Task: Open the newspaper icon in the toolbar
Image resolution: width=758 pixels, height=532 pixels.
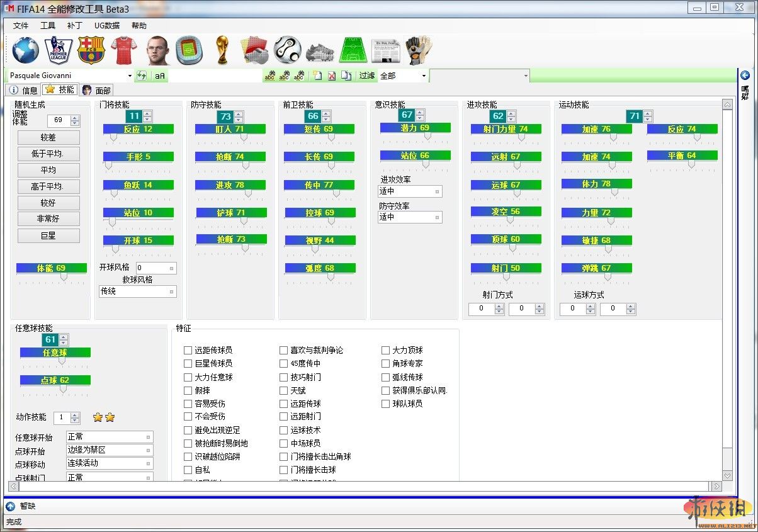Action: pyautogui.click(x=385, y=50)
